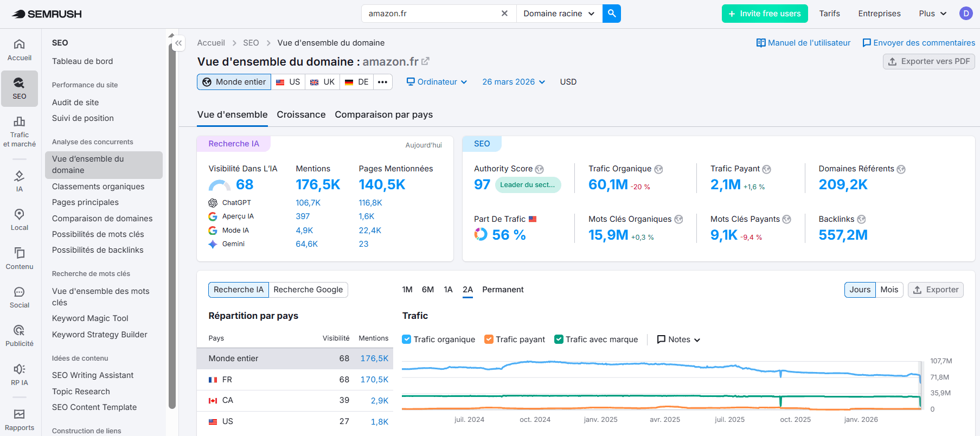Open Audit de site in sidebar
The height and width of the screenshot is (436, 980).
pos(75,102)
